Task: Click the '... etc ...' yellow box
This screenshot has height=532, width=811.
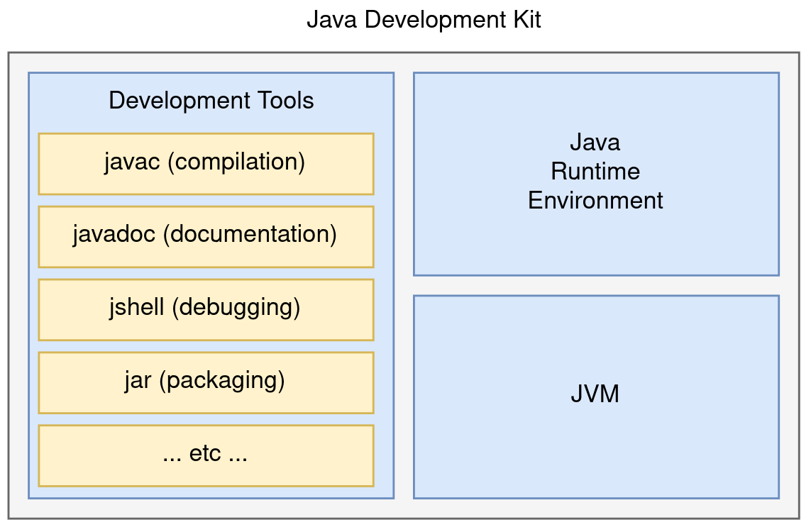Action: tap(206, 455)
